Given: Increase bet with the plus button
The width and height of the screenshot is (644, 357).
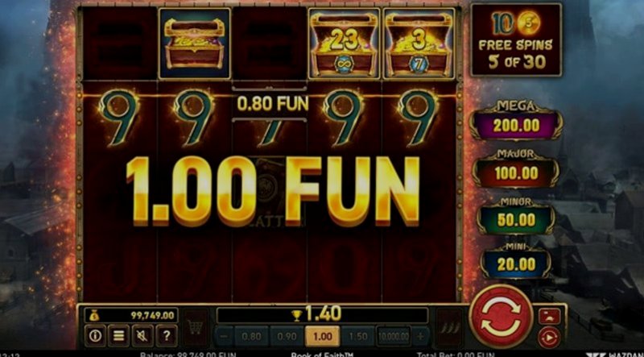Looking at the screenshot, I should pos(420,336).
